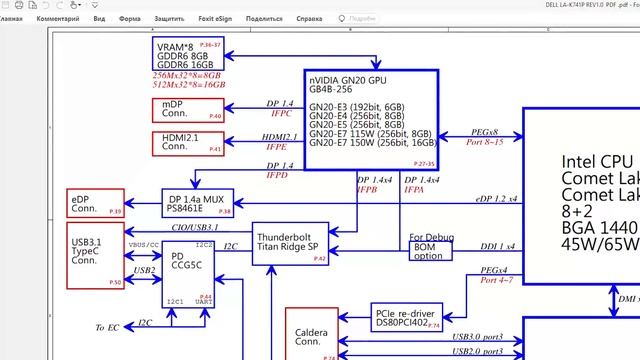The width and height of the screenshot is (640, 360).
Task: Click 'GN20-E3 (192bit, 6GB)' line
Action: click(357, 107)
